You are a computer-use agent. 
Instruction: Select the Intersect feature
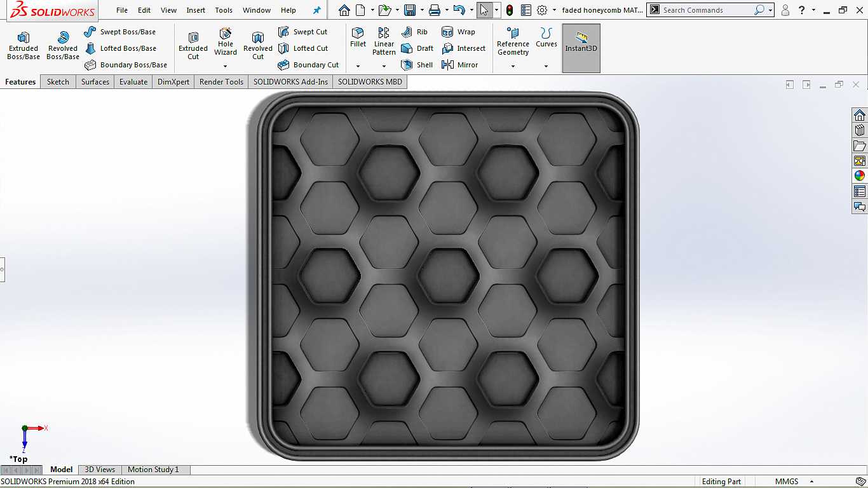coord(463,48)
